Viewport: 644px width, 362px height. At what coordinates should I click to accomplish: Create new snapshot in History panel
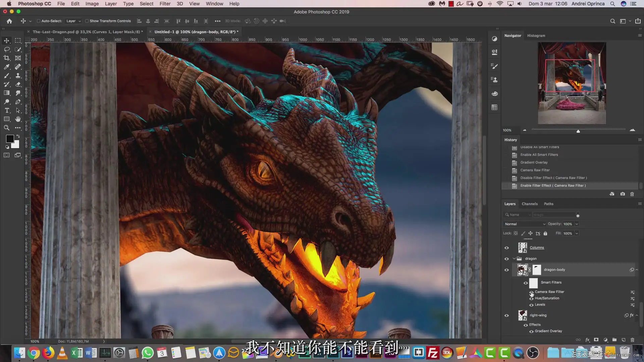623,194
